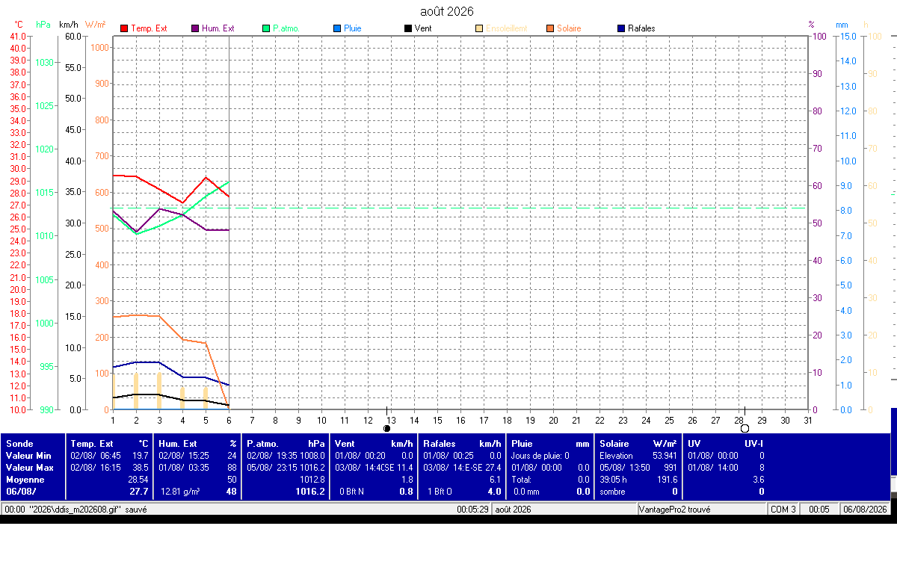This screenshot has height=588, width=897.
Task: Click the 'Sonde' row header
Action: click(x=19, y=444)
